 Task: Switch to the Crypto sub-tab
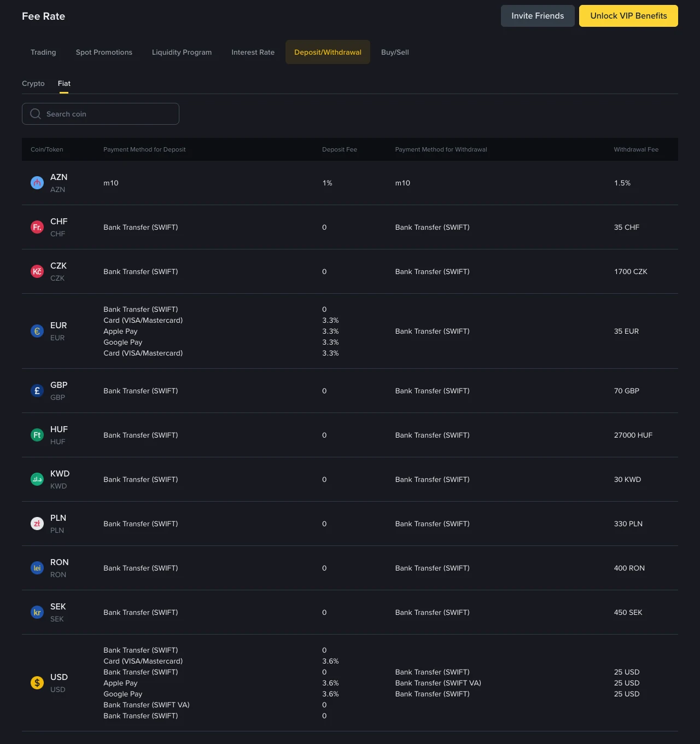33,83
